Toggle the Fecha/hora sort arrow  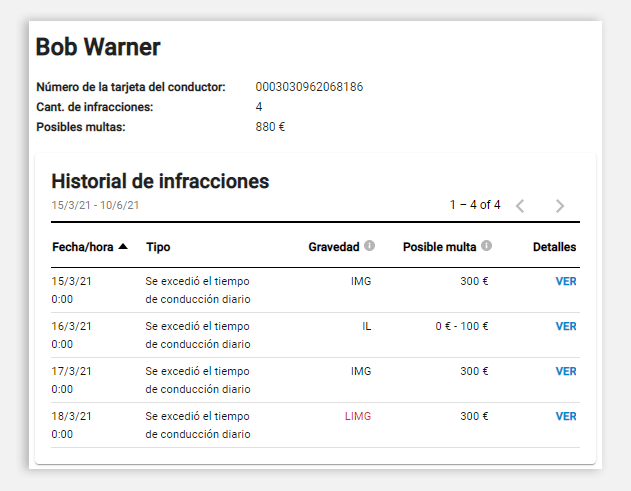(x=123, y=247)
